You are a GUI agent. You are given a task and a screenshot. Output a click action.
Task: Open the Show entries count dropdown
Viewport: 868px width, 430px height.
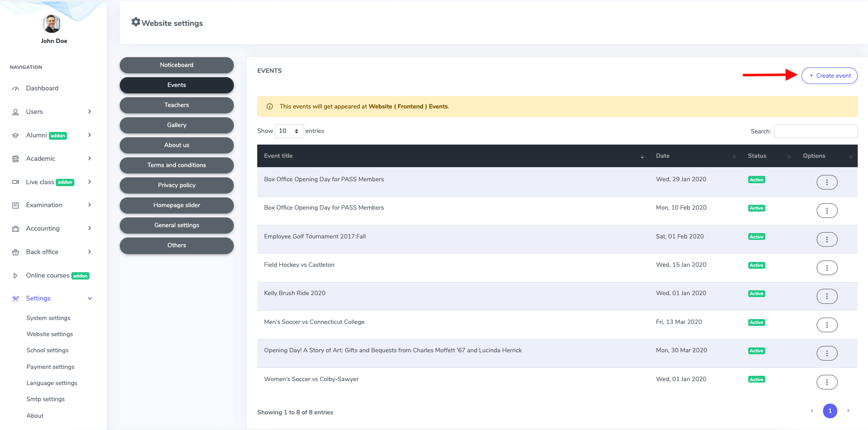(x=289, y=131)
